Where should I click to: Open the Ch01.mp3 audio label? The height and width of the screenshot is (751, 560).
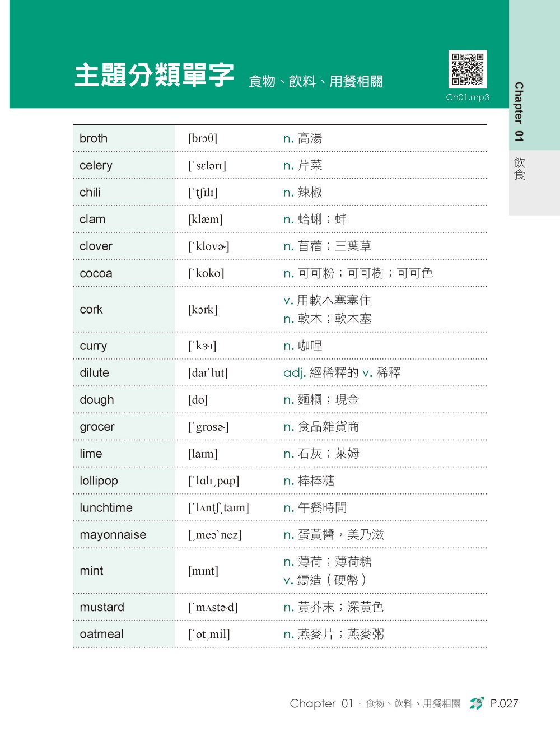pyautogui.click(x=468, y=97)
